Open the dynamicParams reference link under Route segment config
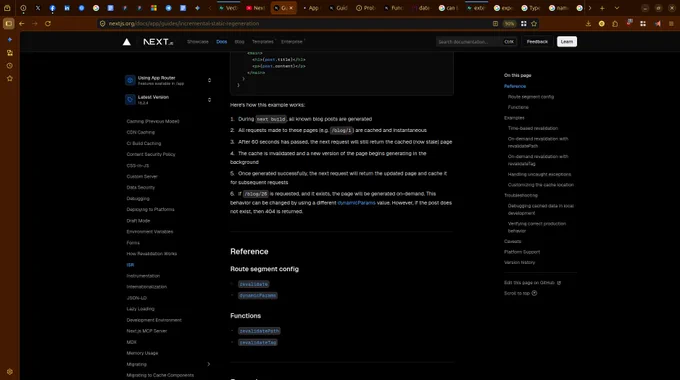Screen dimensions: 680x380 (258, 295)
